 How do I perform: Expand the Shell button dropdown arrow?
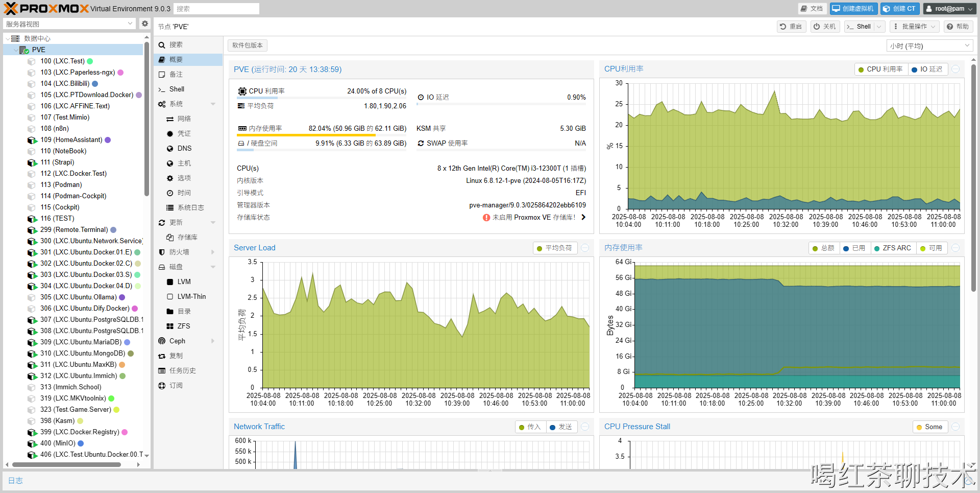[x=879, y=27]
